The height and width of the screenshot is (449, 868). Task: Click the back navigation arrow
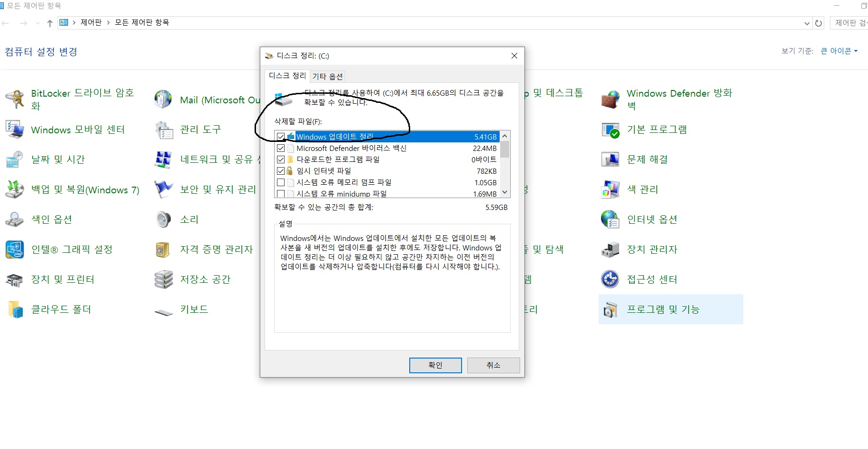[x=6, y=23]
